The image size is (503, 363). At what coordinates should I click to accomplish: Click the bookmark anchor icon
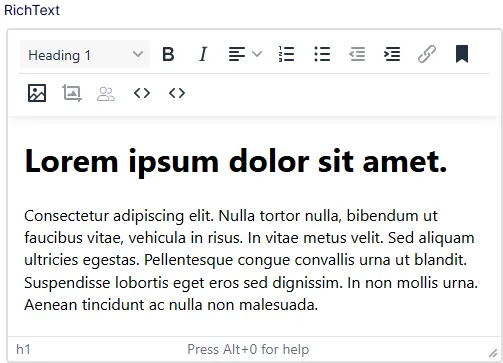point(462,54)
